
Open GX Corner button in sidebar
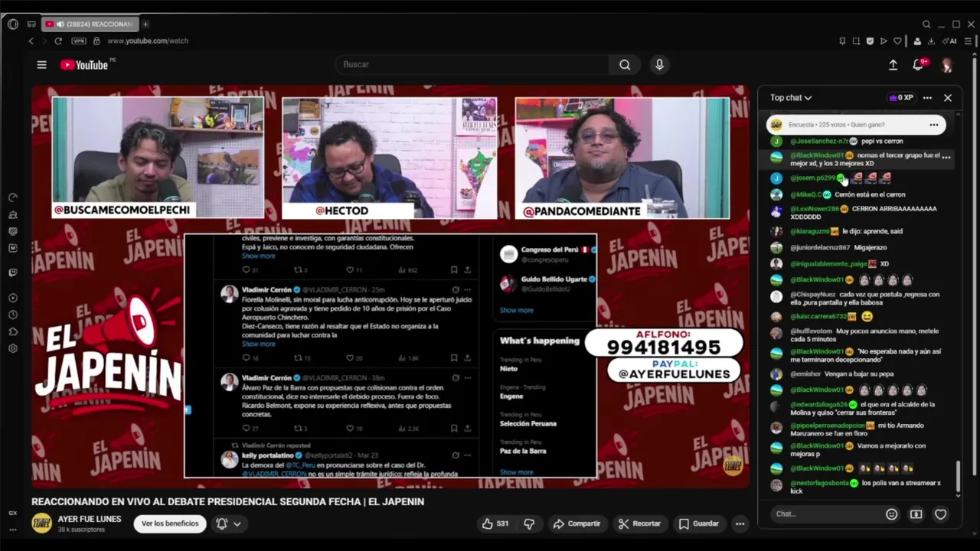pos(13,514)
